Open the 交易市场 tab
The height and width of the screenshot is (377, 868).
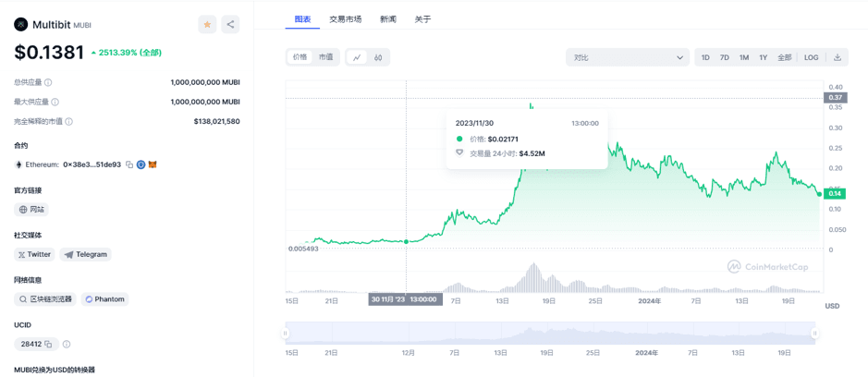(x=346, y=18)
